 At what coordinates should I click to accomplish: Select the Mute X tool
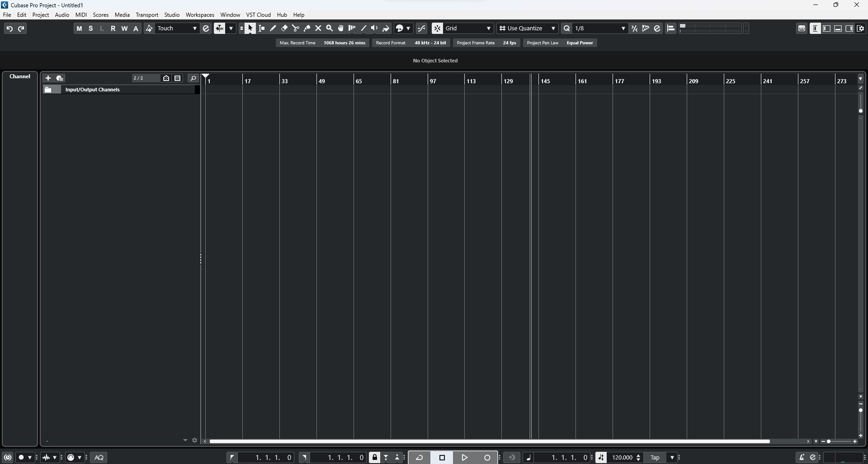(318, 28)
